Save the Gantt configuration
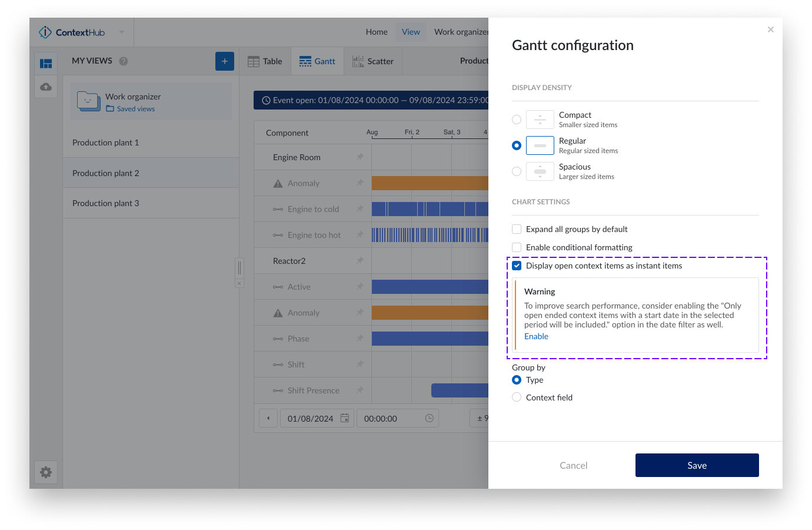 coord(697,465)
